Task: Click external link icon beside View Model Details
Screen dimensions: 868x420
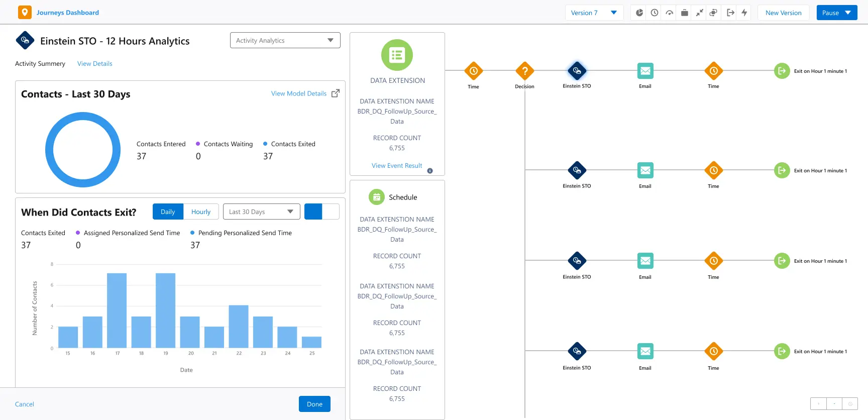Action: click(x=336, y=93)
